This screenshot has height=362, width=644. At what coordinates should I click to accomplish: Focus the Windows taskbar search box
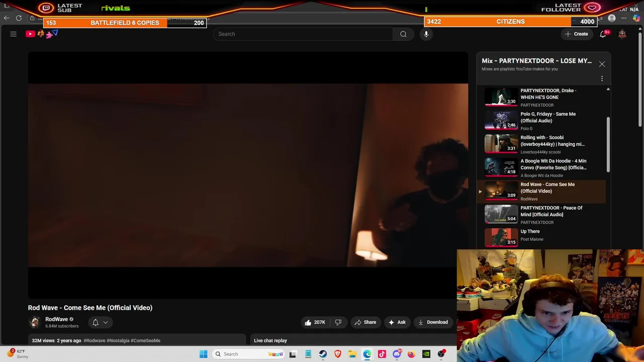(x=250, y=354)
